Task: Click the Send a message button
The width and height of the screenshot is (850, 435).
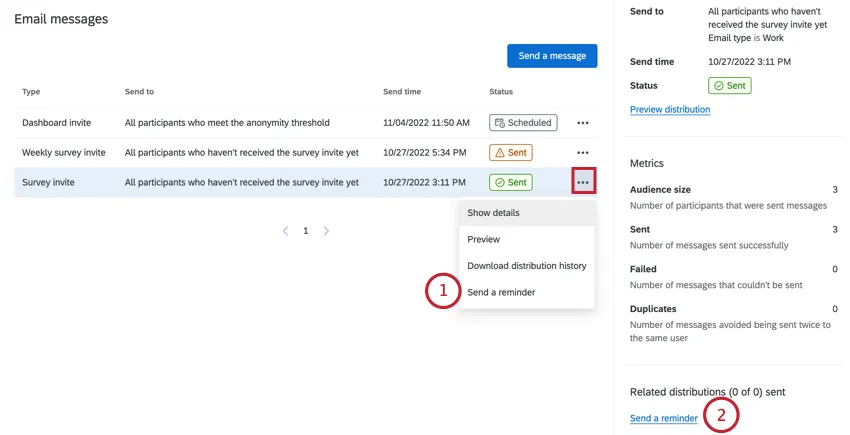Action: [x=552, y=56]
